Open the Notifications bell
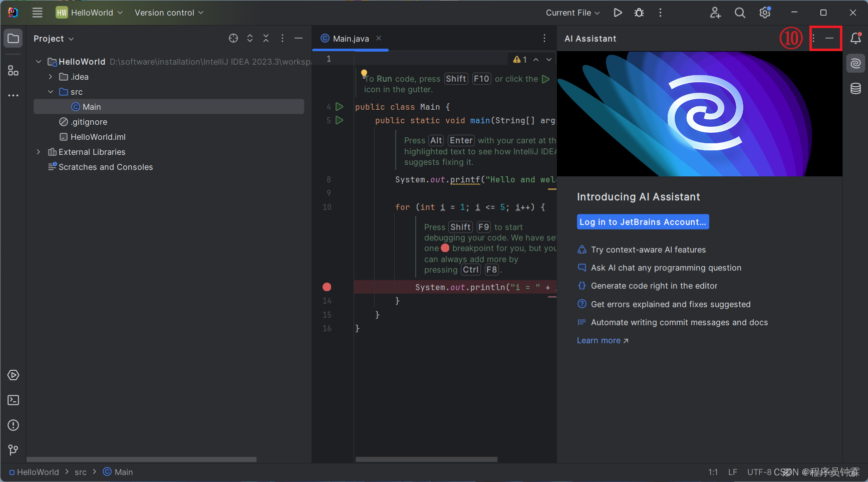Screen dimensions: 868x482 tap(856, 38)
